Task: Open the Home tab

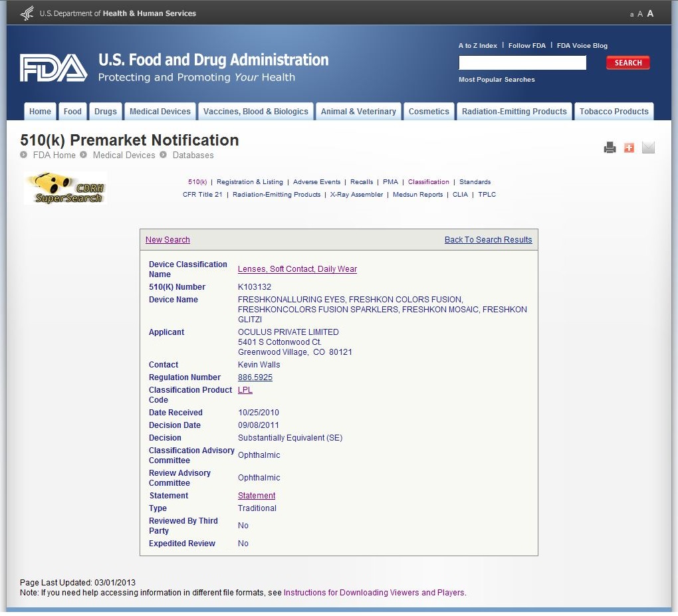Action: click(40, 112)
